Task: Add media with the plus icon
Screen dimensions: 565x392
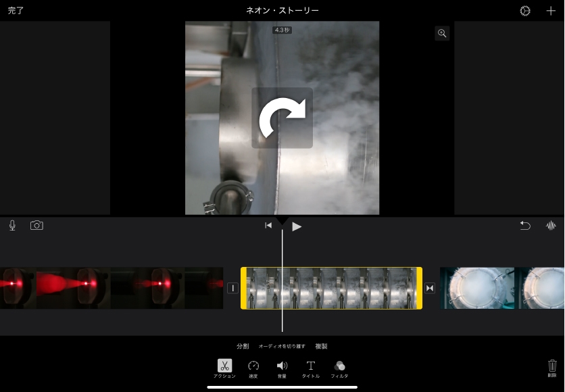Action: [x=551, y=11]
